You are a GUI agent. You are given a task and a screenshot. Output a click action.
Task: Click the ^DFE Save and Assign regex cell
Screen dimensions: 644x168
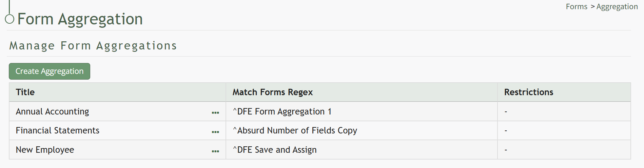tap(275, 150)
